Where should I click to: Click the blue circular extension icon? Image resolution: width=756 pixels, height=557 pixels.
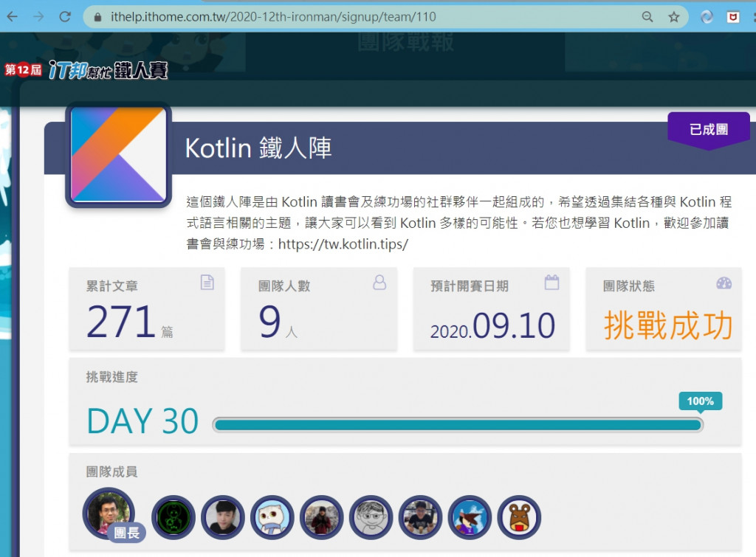pos(707,17)
